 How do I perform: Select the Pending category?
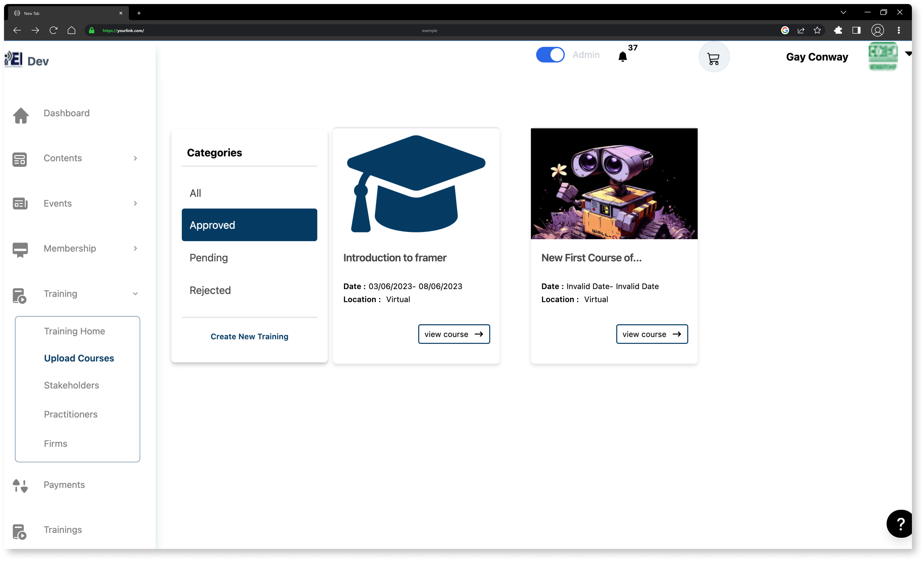(208, 257)
